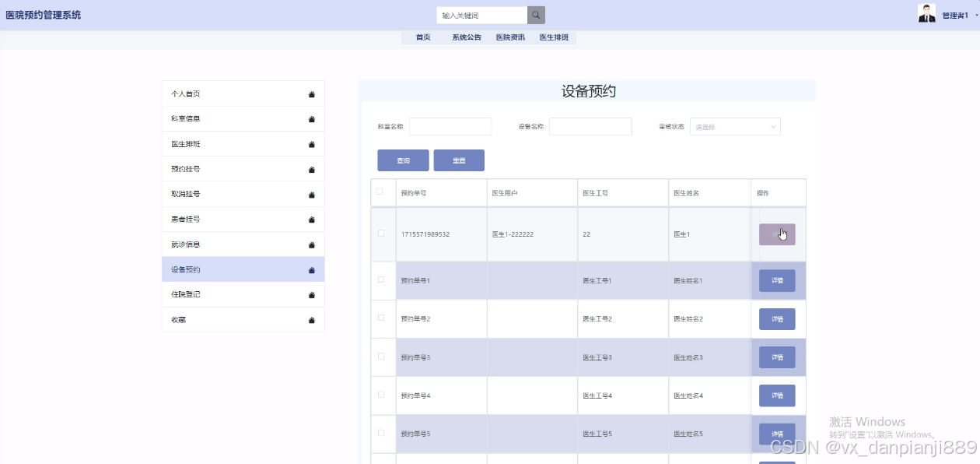Screen dimensions: 980x464
Task: Open 医生排班 in top navigation bar
Action: 555,37
